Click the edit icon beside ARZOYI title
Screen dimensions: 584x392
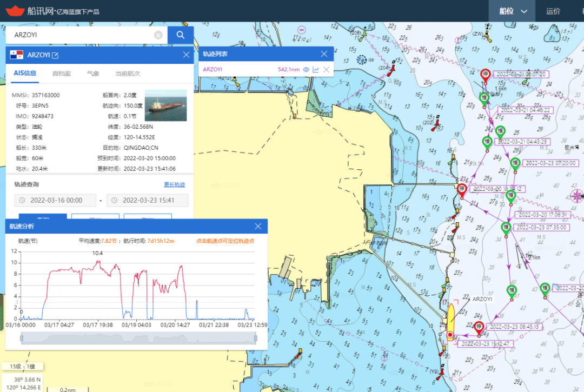pyautogui.click(x=55, y=55)
